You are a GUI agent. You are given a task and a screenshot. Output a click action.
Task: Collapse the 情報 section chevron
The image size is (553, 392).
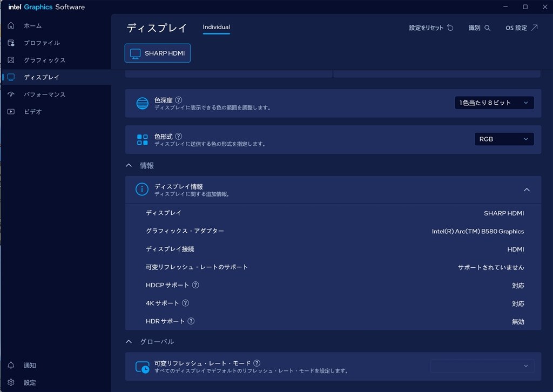point(129,165)
